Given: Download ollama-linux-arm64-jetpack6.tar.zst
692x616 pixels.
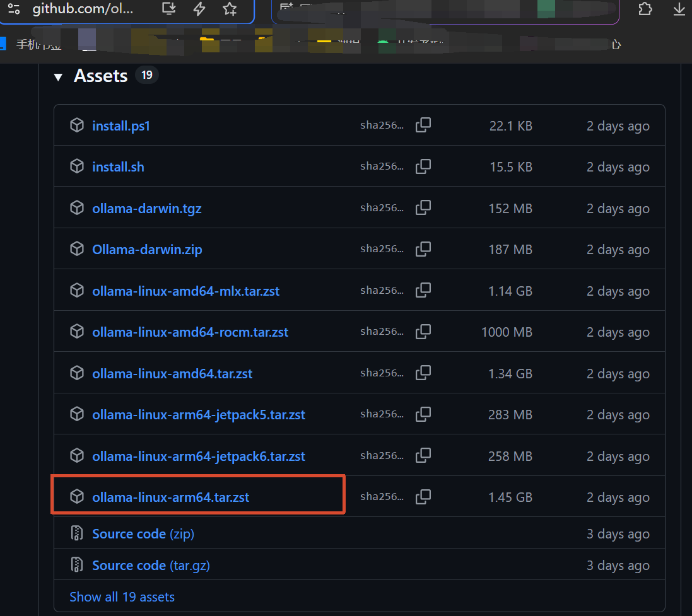Looking at the screenshot, I should click(199, 456).
